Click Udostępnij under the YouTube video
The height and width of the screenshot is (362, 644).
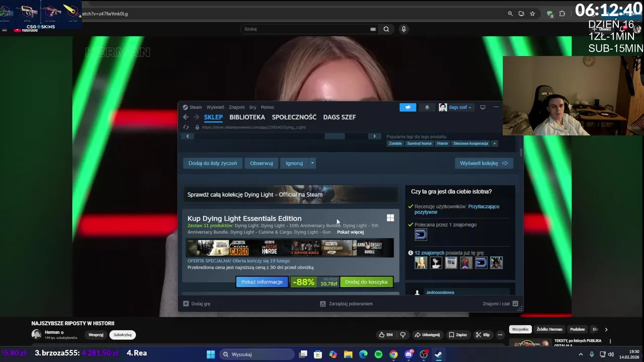(427, 335)
